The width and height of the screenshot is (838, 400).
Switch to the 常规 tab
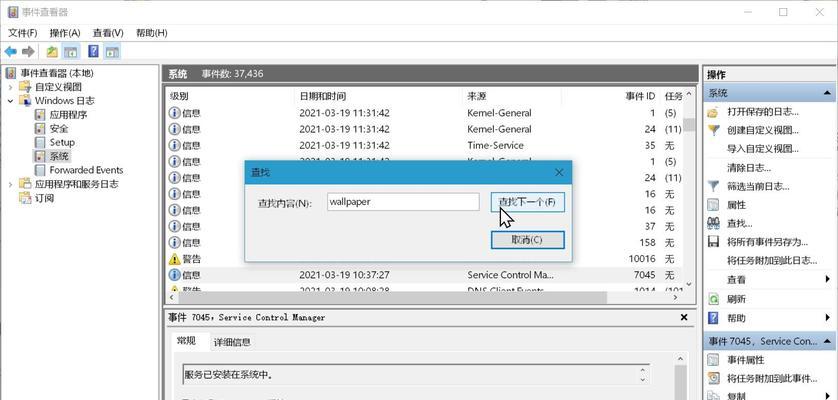coord(187,341)
